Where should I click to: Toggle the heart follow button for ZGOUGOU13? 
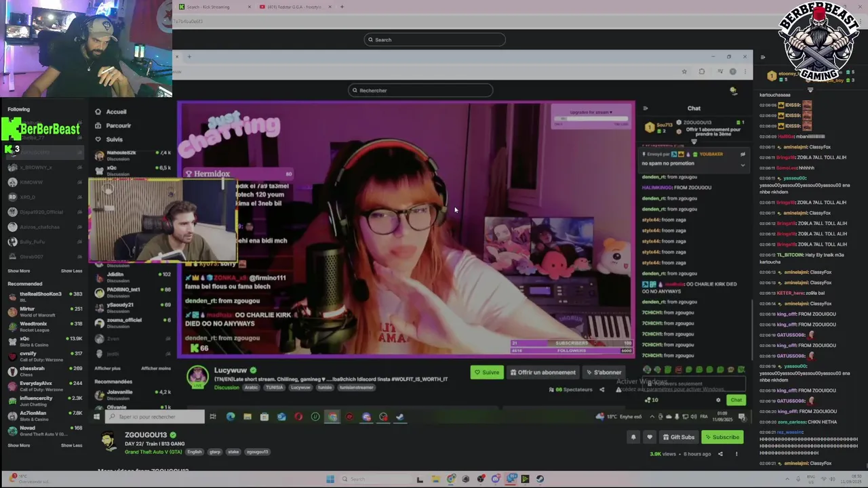(x=649, y=437)
